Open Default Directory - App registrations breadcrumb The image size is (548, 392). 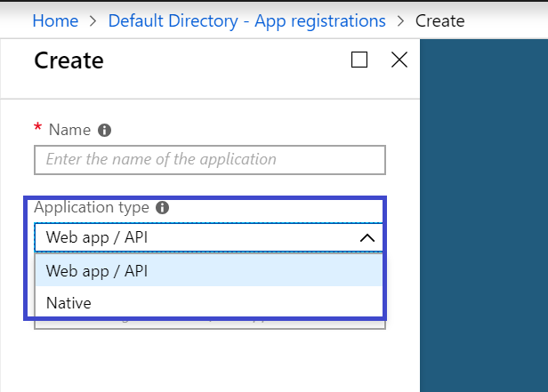point(247,20)
